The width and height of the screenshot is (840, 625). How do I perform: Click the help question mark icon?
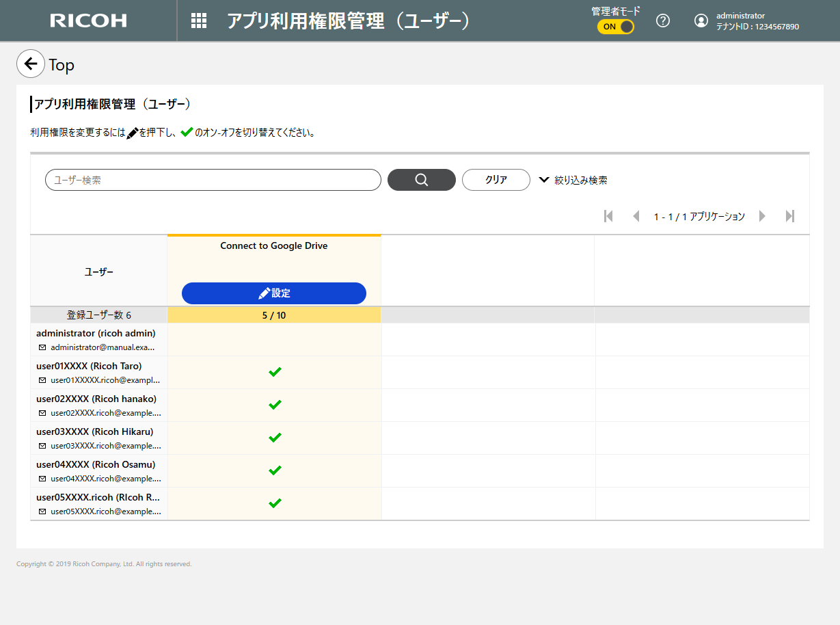[662, 21]
